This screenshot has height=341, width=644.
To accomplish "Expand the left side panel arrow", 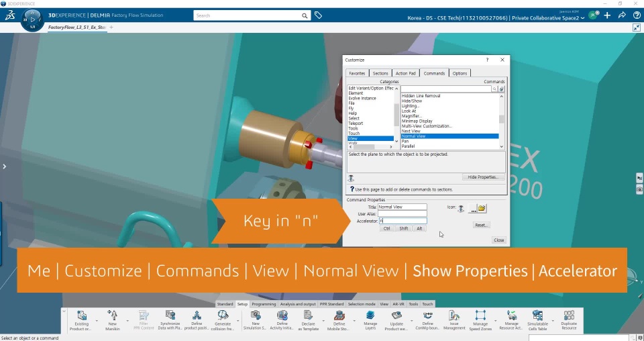I will [x=4, y=166].
